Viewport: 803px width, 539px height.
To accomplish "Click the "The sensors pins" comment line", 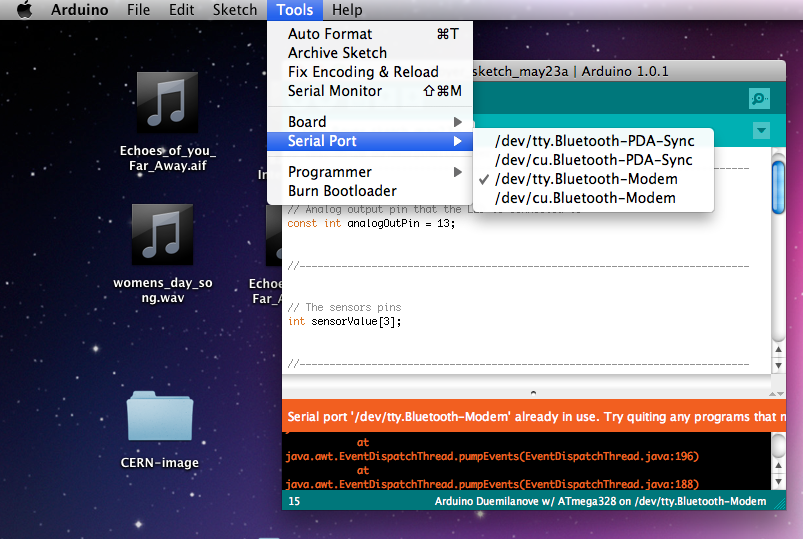I will (344, 307).
